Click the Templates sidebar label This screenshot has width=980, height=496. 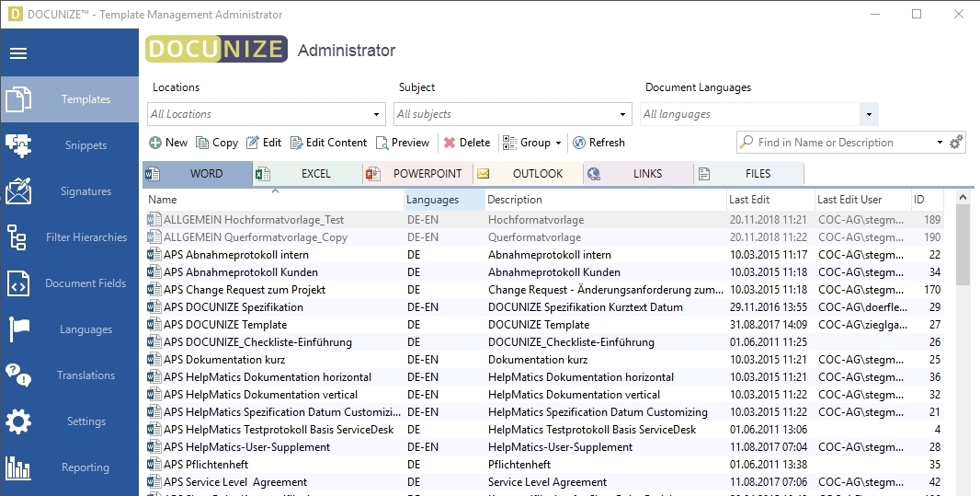(85, 99)
